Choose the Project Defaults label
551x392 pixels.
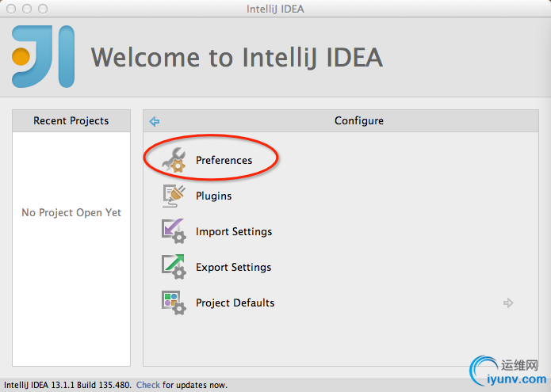click(x=235, y=303)
